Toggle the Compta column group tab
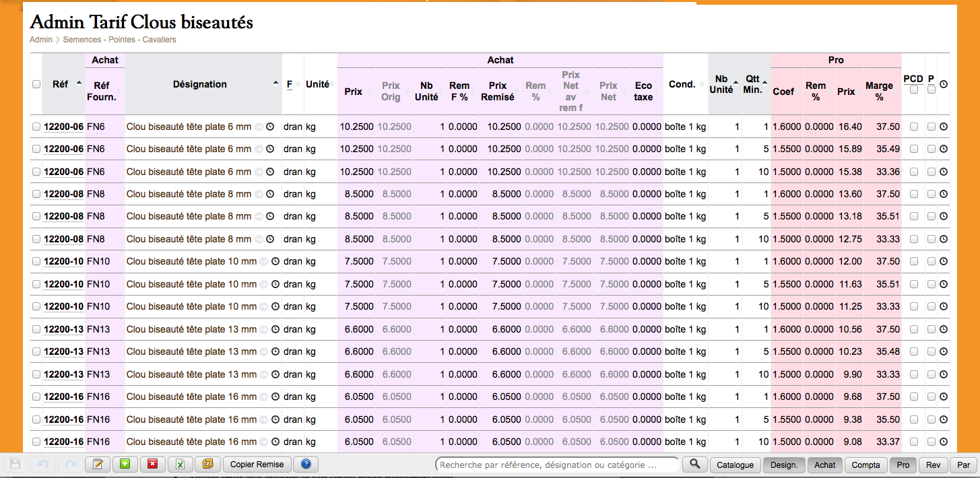The height and width of the screenshot is (478, 980). [x=866, y=465]
